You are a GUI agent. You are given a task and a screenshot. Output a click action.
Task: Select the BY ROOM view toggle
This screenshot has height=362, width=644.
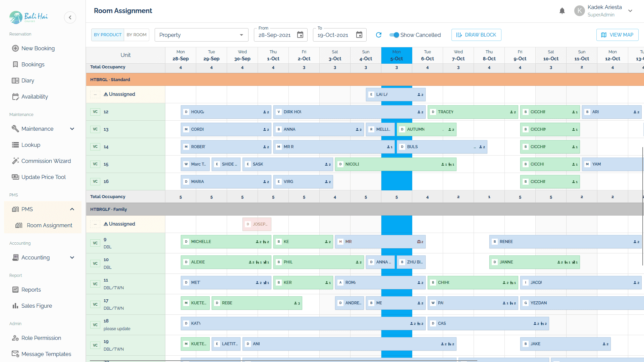tap(137, 35)
